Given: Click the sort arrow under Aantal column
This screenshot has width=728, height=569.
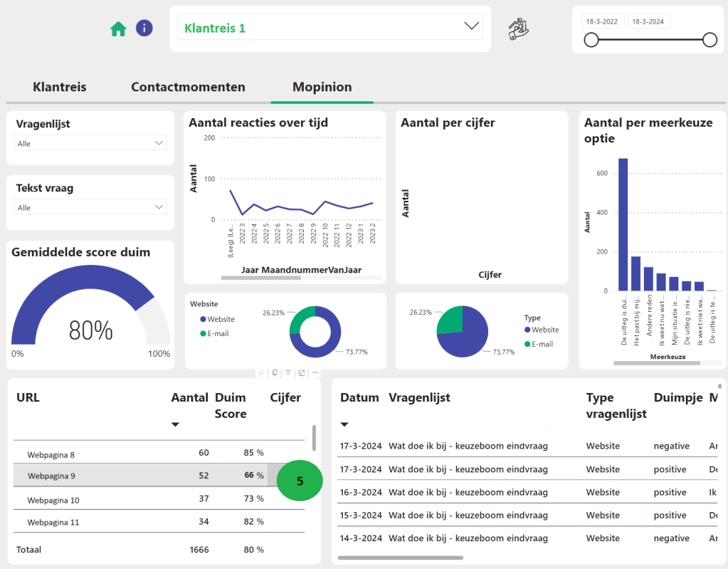Looking at the screenshot, I should click(x=176, y=425).
